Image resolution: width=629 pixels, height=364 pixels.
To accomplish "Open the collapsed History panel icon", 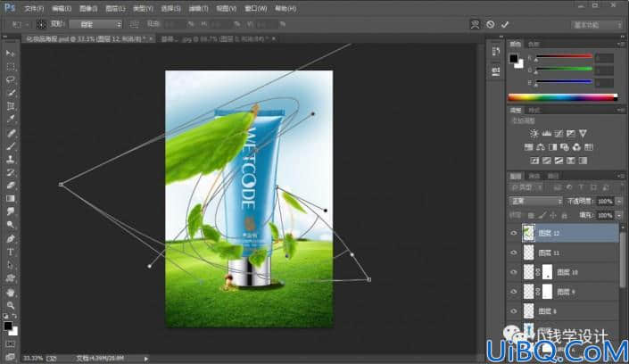I will pyautogui.click(x=496, y=52).
